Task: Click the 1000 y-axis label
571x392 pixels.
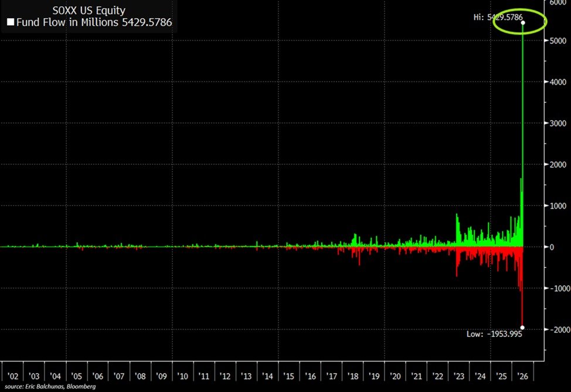Action: [558, 206]
